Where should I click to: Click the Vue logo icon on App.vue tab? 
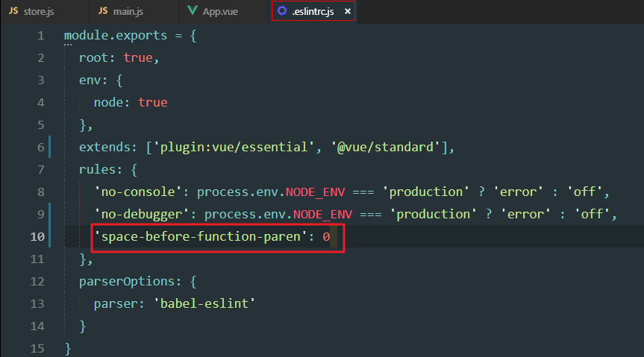pos(193,11)
